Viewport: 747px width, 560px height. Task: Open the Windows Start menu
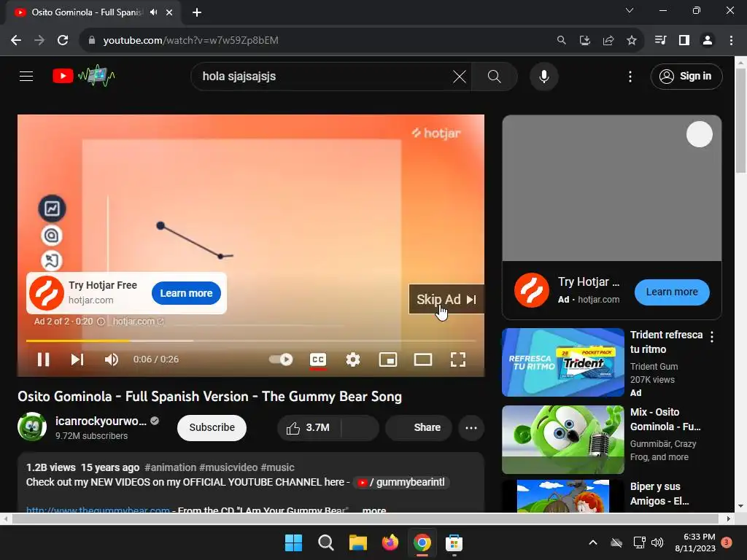click(x=293, y=542)
